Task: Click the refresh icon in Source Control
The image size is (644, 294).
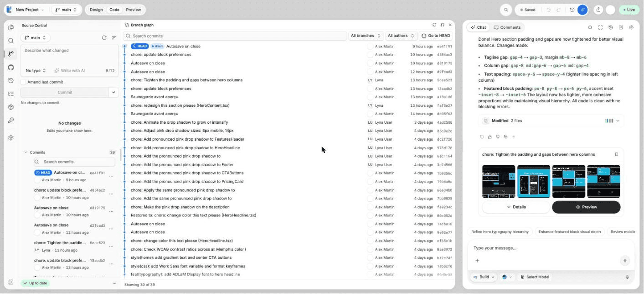Action: point(104,38)
